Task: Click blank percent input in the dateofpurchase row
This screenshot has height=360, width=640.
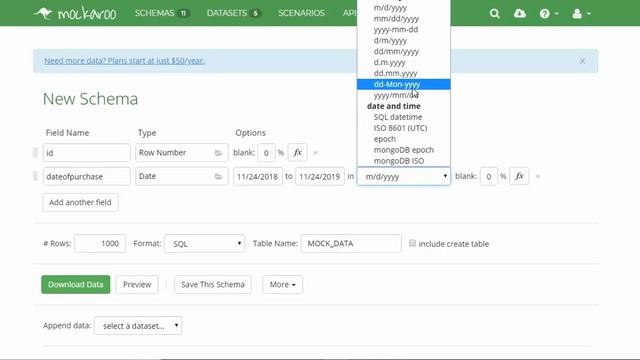Action: point(488,177)
